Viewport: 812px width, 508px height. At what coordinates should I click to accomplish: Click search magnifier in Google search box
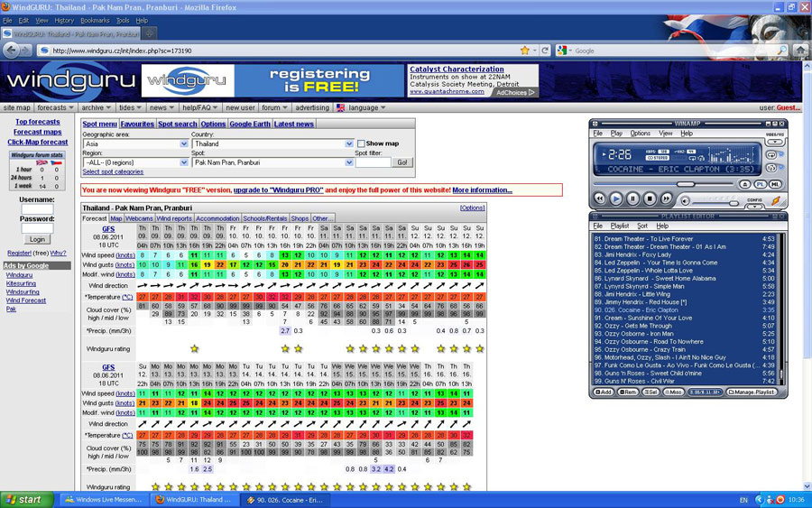click(781, 51)
